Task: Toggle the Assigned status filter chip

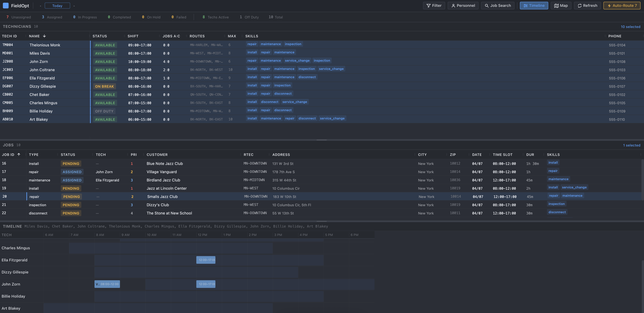Action: 52,17
